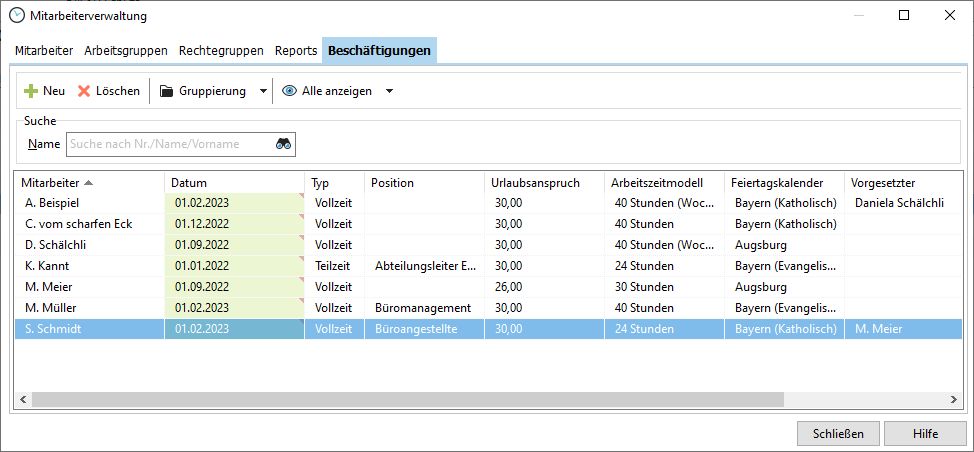Screen dimensions: 974x452
Task: Open the Gruppierung dropdown arrow
Action: [x=263, y=91]
